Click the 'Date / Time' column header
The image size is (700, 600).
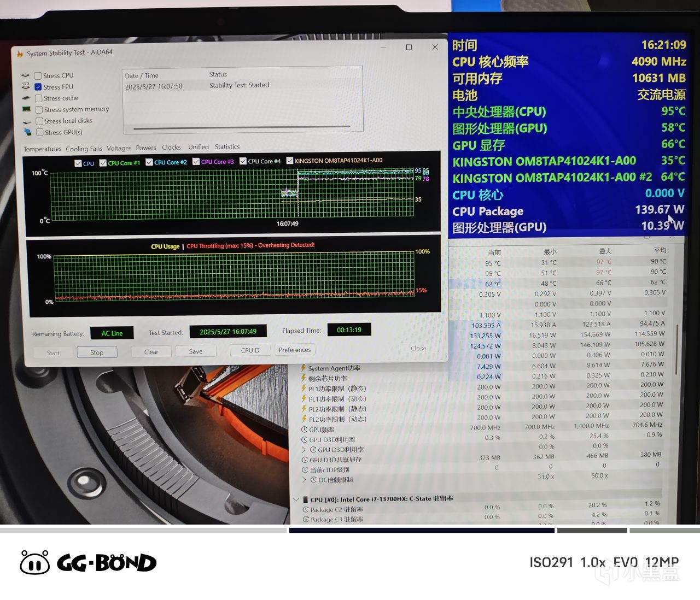point(142,76)
